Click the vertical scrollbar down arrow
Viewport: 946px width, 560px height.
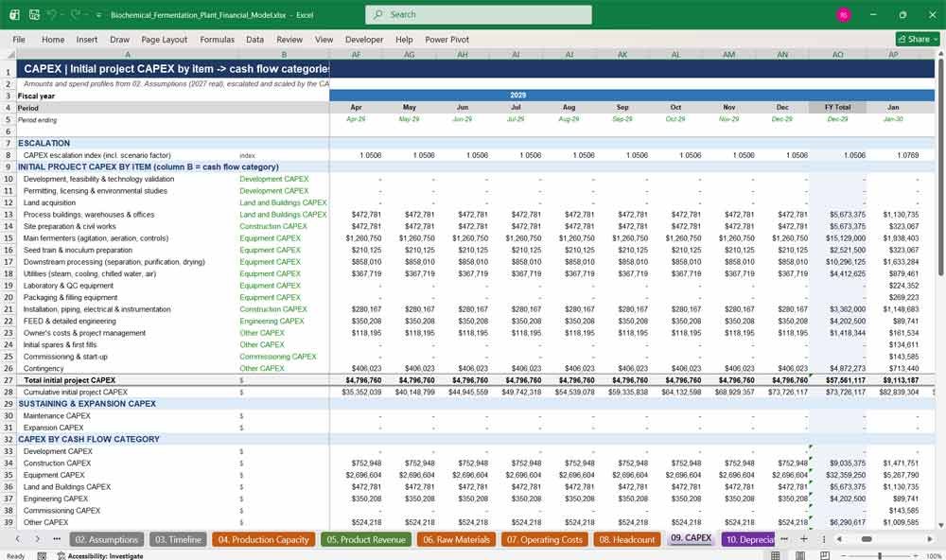(x=940, y=526)
